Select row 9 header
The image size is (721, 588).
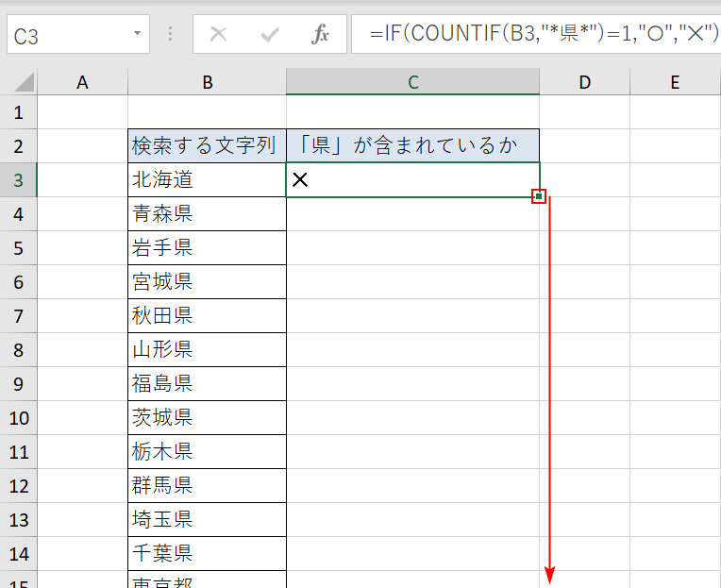tap(18, 384)
